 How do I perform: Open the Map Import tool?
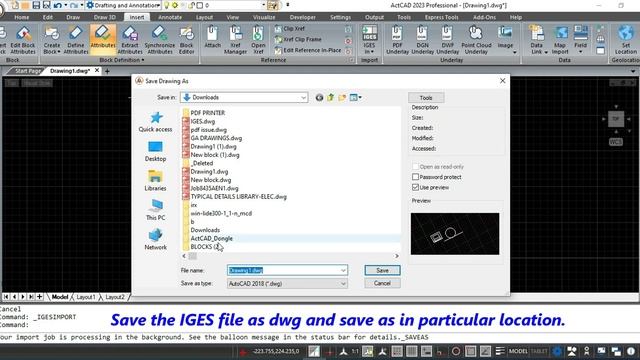click(x=560, y=40)
